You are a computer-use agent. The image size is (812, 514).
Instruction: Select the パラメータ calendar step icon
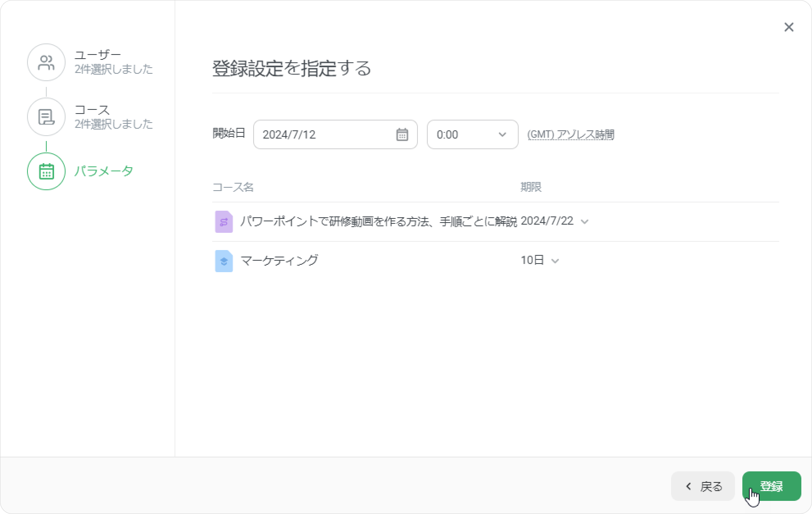[46, 171]
